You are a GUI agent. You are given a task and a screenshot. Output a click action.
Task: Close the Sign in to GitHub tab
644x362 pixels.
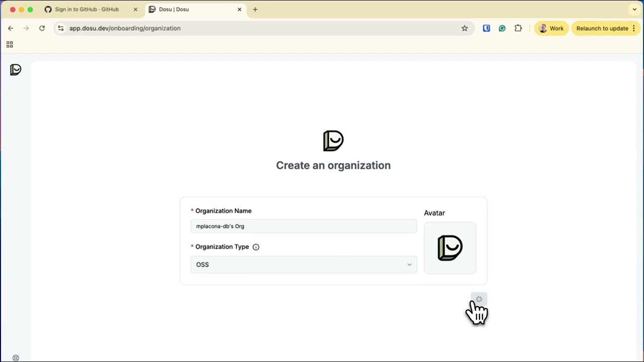coord(135,9)
